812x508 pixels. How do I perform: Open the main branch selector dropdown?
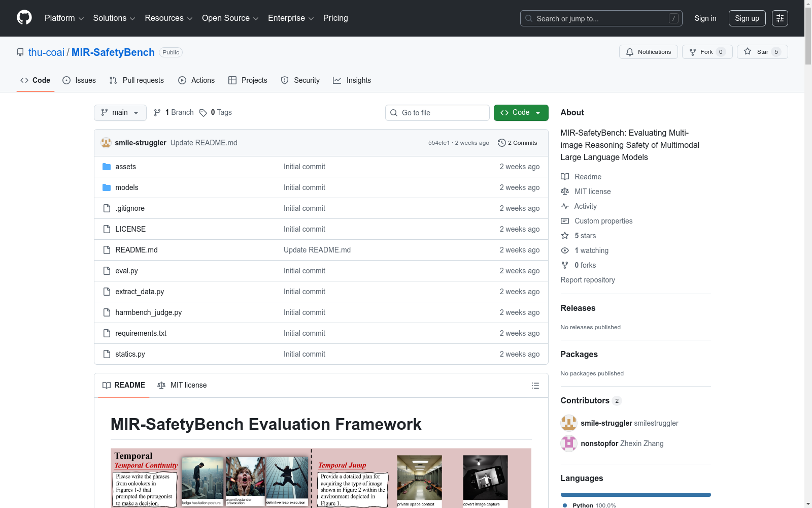coord(120,113)
